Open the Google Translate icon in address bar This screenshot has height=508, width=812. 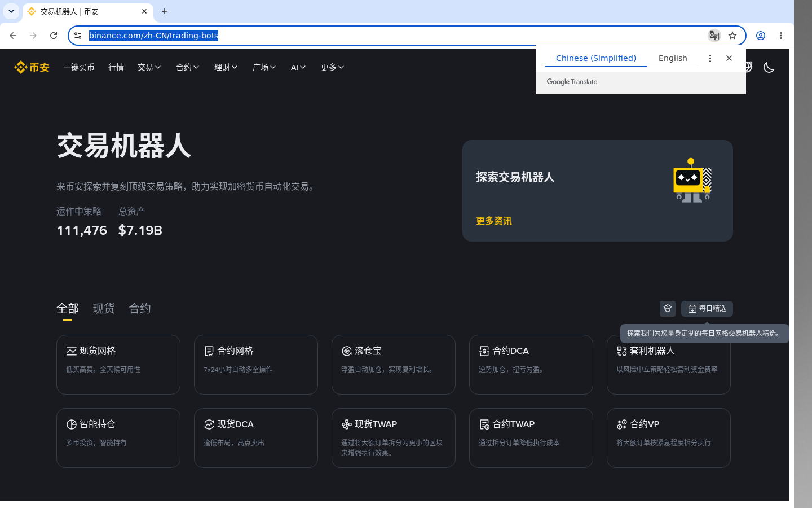click(714, 36)
